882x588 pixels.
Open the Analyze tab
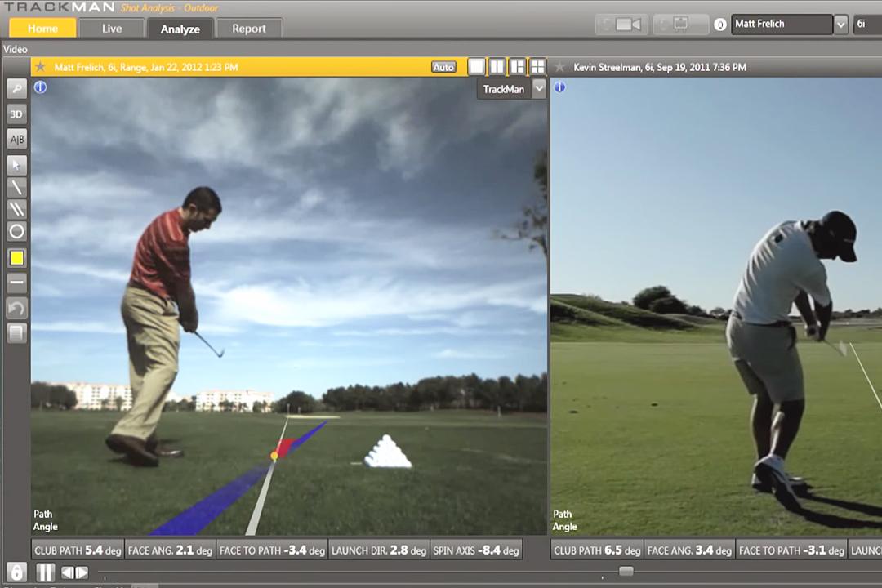coord(180,29)
